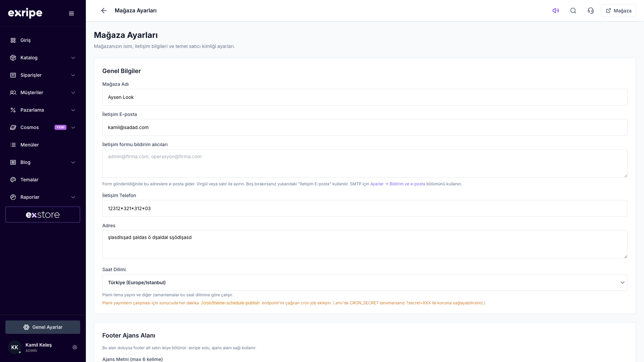Click the Giriş dashboard icon

(13, 40)
